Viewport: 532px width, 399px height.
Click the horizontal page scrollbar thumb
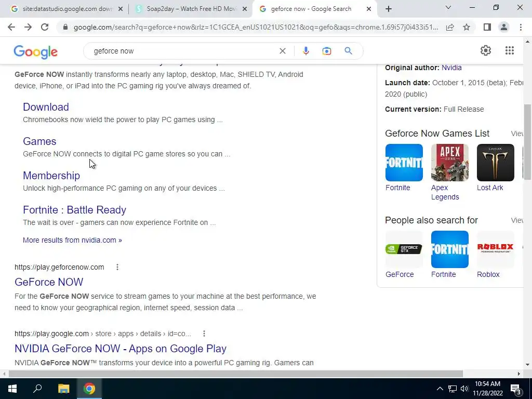(235, 374)
